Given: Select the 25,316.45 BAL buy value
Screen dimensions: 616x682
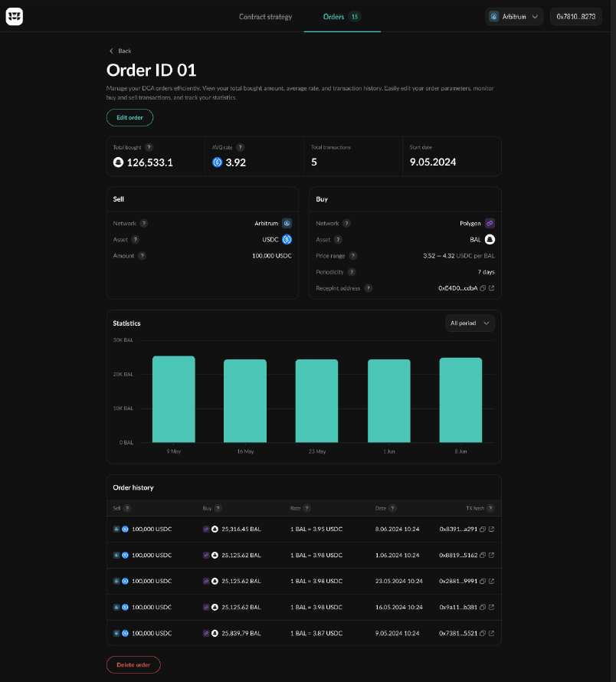Looking at the screenshot, I should coord(241,530).
